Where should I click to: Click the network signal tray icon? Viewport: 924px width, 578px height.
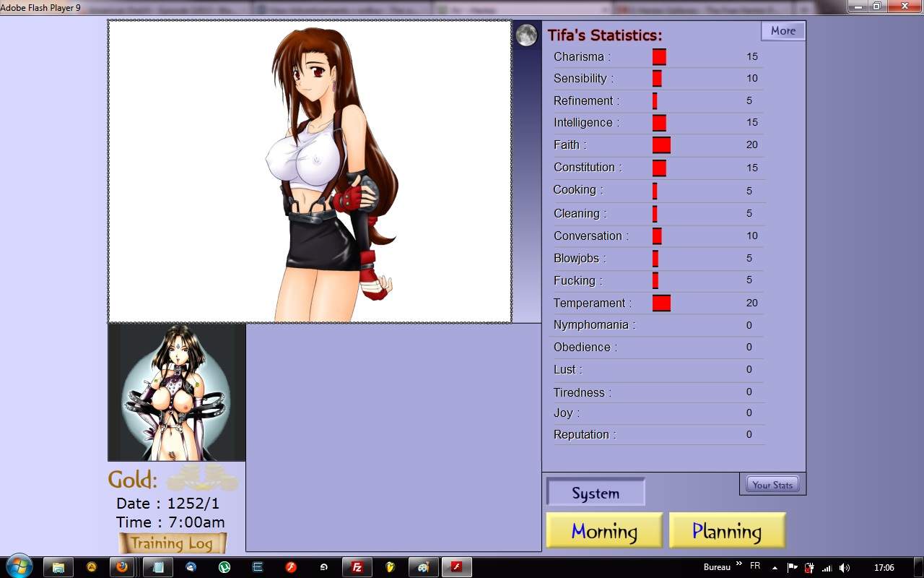pyautogui.click(x=827, y=568)
